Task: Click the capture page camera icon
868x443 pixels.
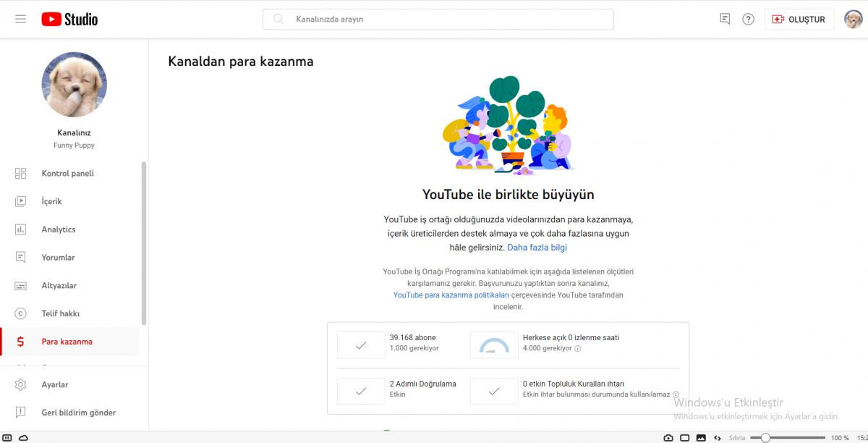Action: (668, 437)
